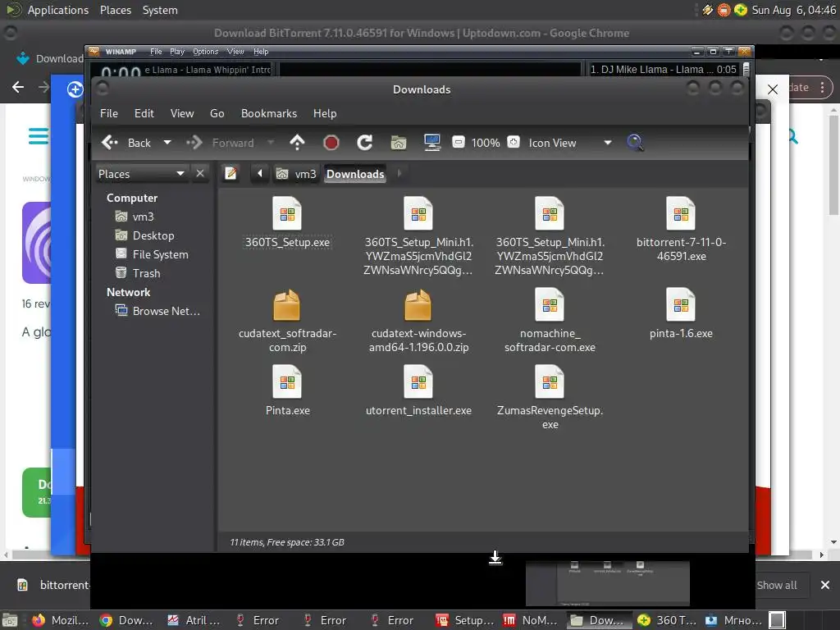840x630 pixels.
Task: Open File System in sidebar
Action: (x=152, y=254)
